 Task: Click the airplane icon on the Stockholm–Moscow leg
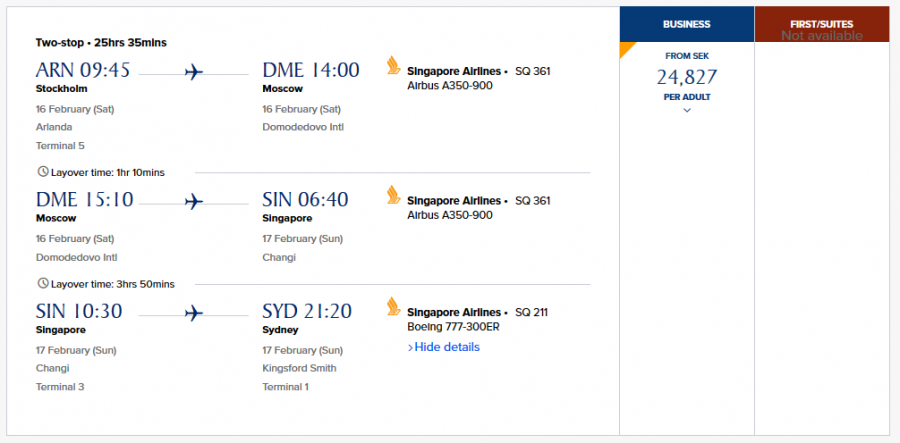tap(194, 73)
